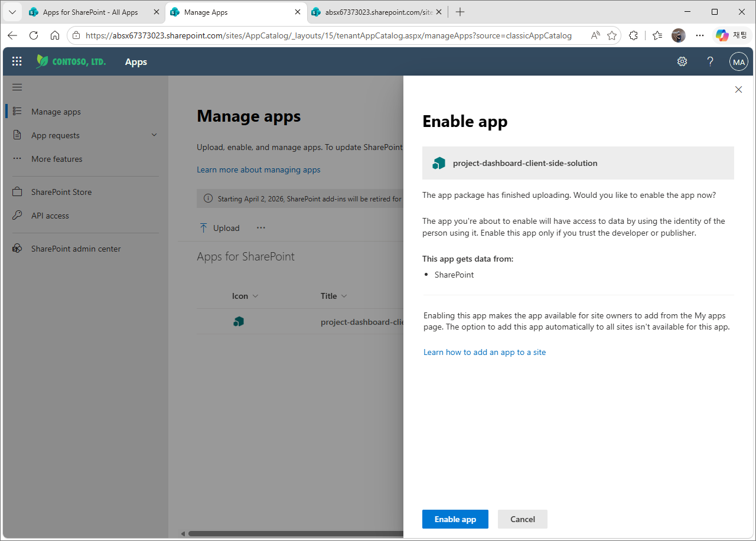Screen dimensions: 756x541
Task: Switch to Apps for SharePoint - All Apps tab
Action: (90, 12)
